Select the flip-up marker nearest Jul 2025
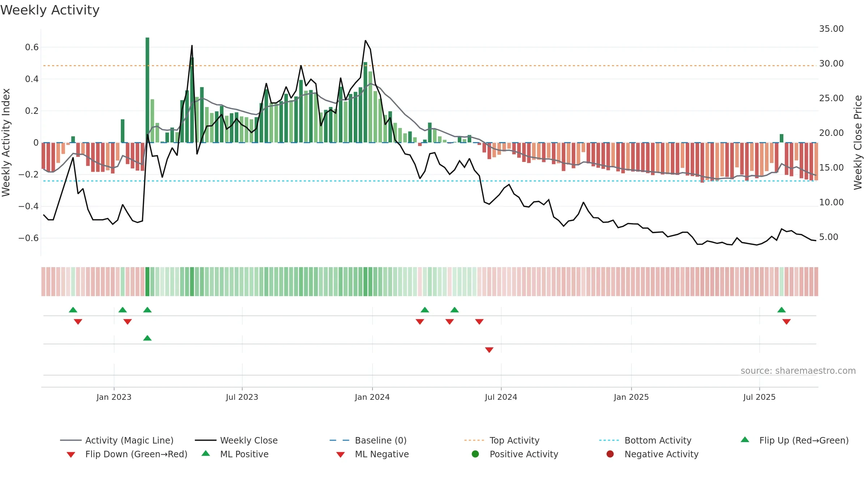This screenshot has height=488, width=868. coord(782,310)
